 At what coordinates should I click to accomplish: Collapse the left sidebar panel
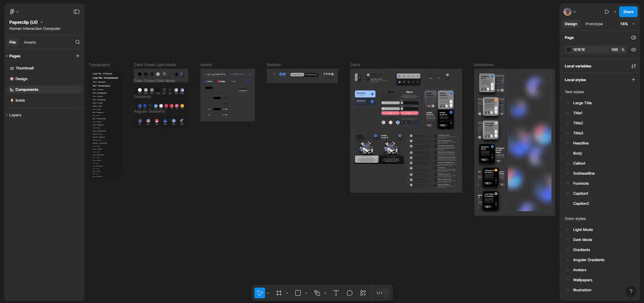pyautogui.click(x=77, y=12)
